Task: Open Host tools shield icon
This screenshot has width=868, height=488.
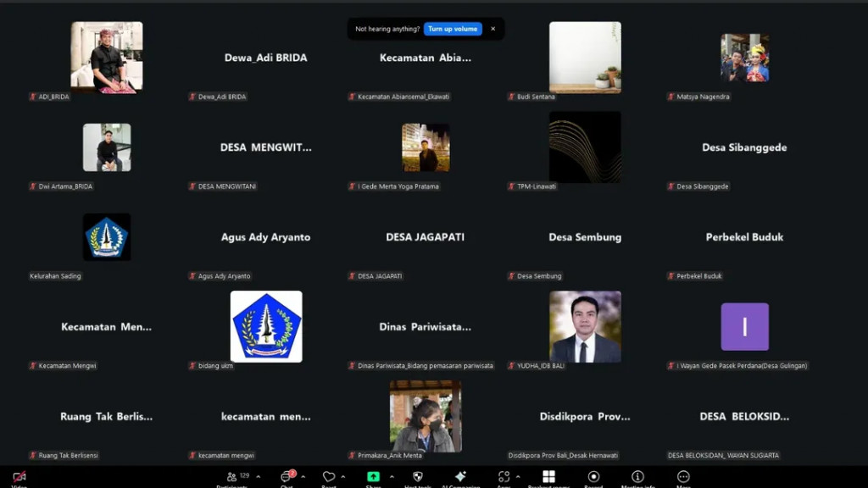Action: (417, 478)
